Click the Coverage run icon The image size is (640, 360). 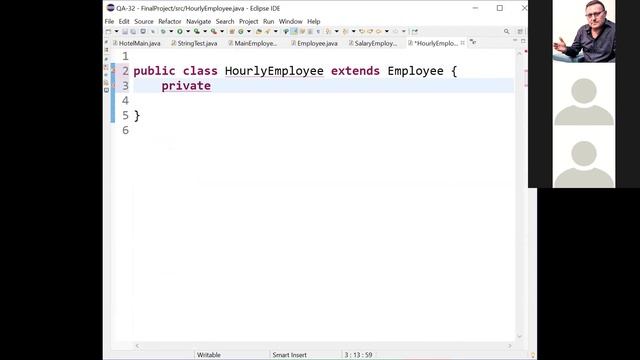(x=197, y=31)
